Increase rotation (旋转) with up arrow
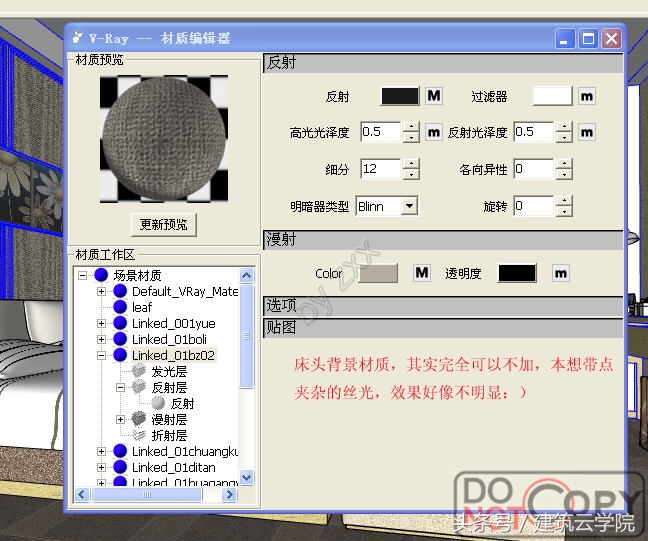 564,201
